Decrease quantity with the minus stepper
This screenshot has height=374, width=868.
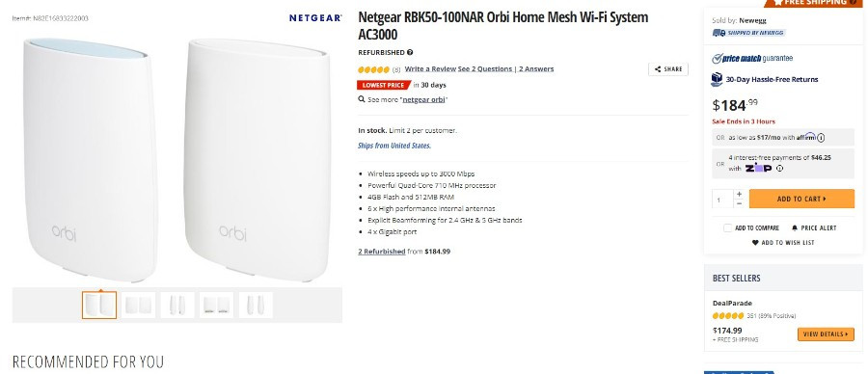coord(739,203)
